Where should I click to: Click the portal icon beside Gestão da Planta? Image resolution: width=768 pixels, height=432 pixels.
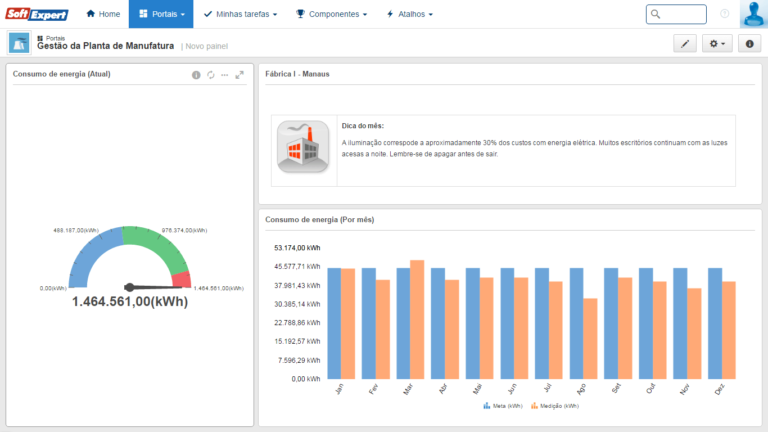pyautogui.click(x=18, y=42)
